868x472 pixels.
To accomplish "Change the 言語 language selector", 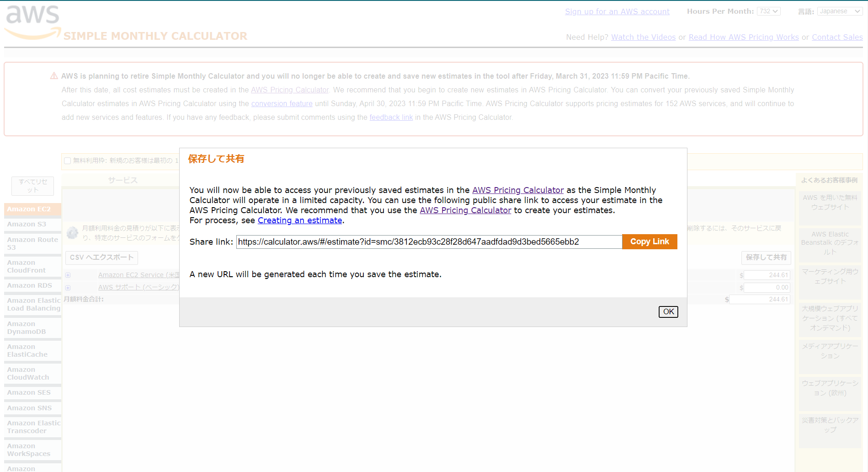I will pos(840,11).
